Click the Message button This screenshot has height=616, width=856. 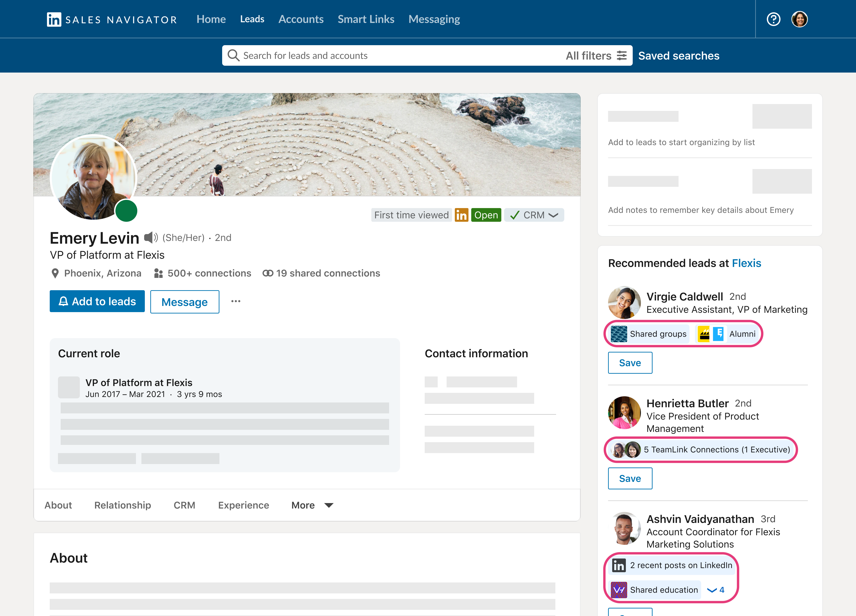185,302
